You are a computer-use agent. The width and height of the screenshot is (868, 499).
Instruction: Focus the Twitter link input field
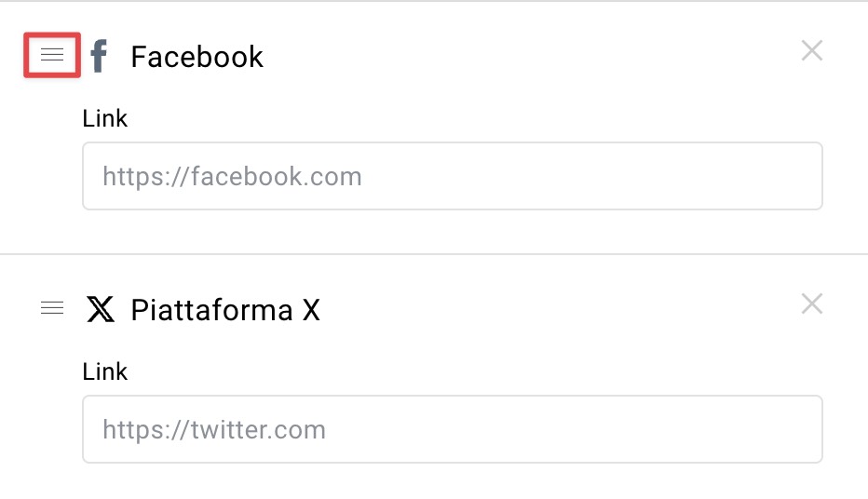[x=453, y=429]
